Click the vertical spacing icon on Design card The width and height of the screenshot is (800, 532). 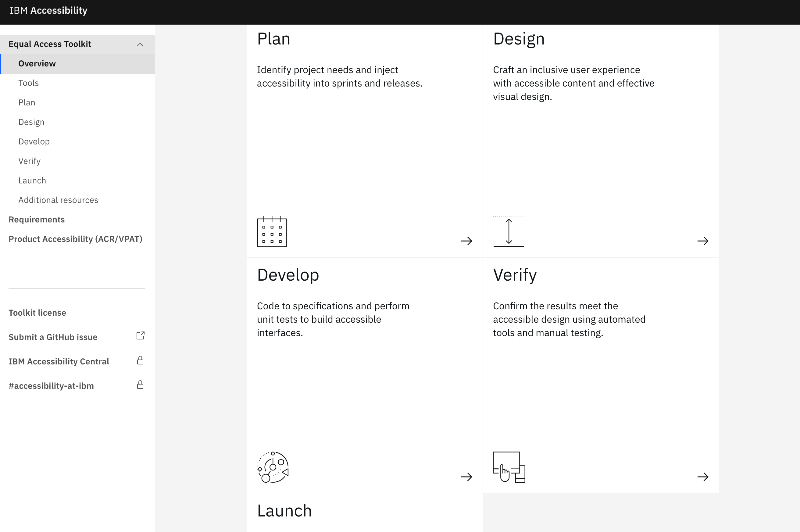pyautogui.click(x=509, y=231)
